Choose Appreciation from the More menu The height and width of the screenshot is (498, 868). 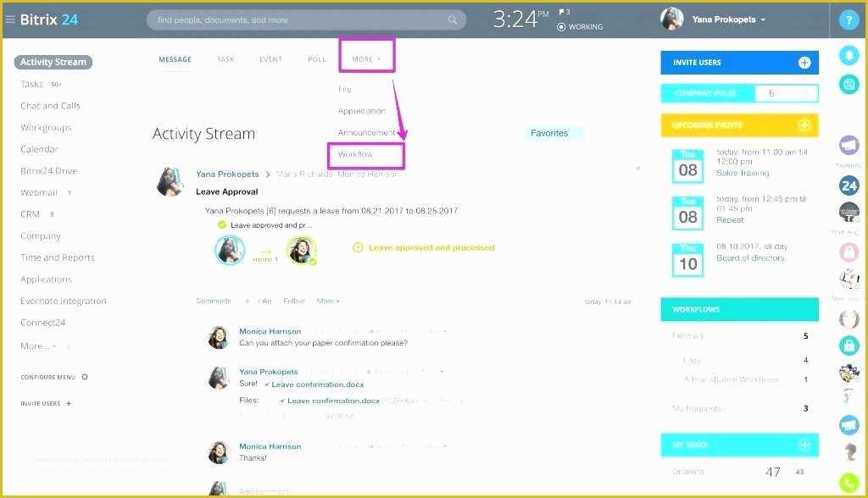coord(361,111)
